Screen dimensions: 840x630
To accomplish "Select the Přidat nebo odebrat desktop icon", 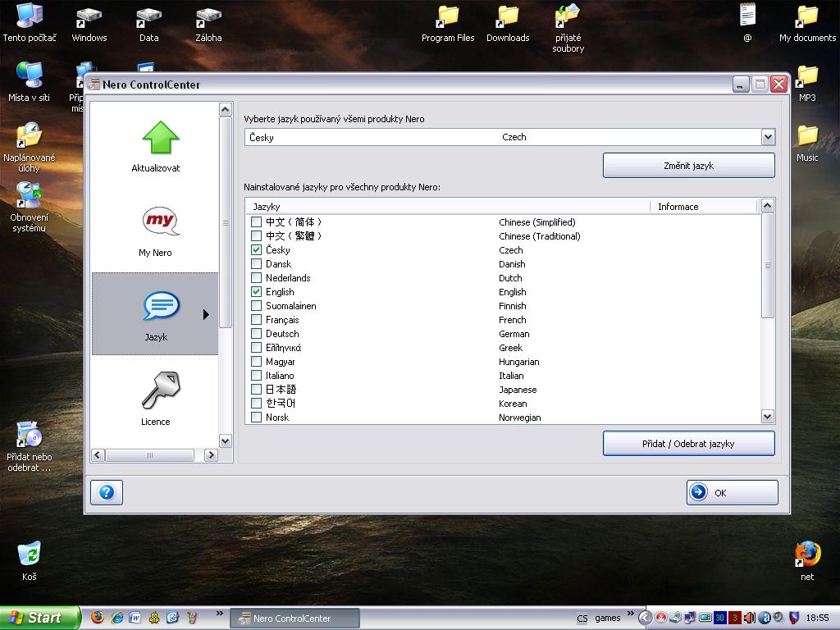I will pos(30,447).
